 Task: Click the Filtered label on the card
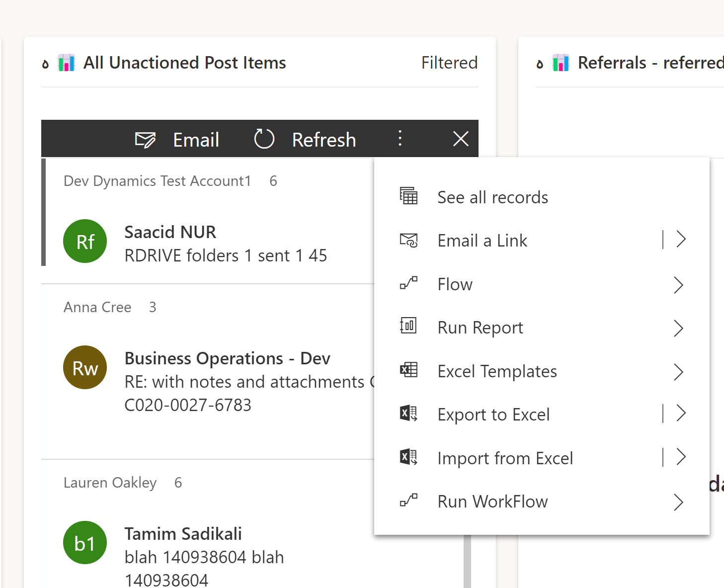449,63
